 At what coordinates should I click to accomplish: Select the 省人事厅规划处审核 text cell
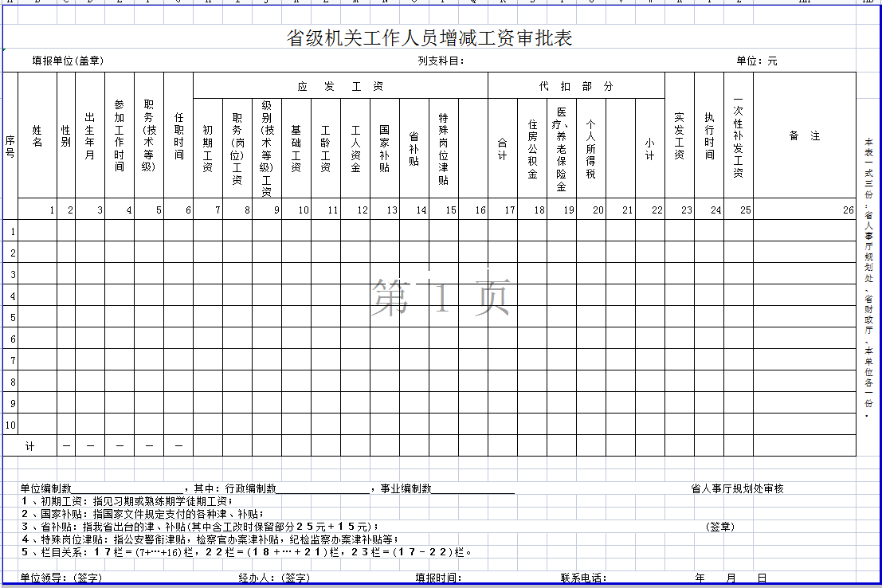[x=737, y=488]
